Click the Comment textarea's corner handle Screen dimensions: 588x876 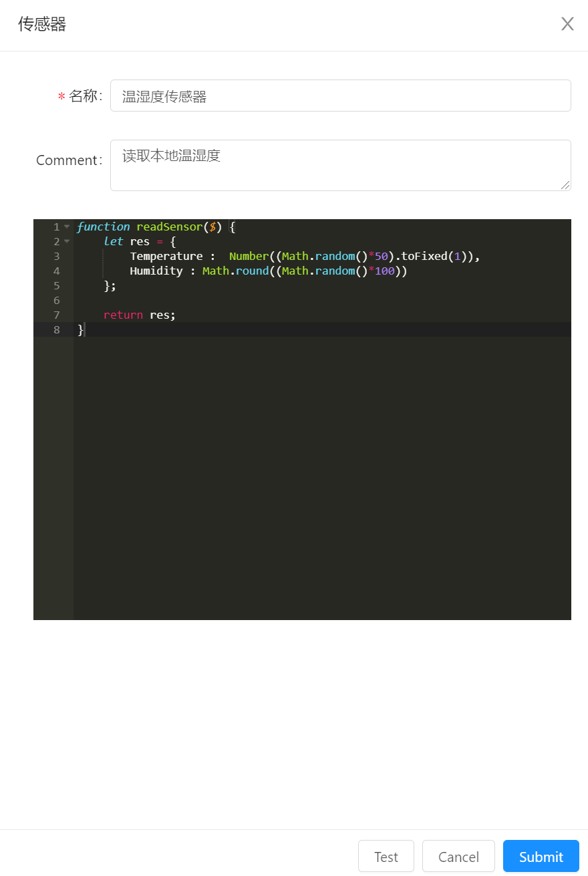pos(566,186)
